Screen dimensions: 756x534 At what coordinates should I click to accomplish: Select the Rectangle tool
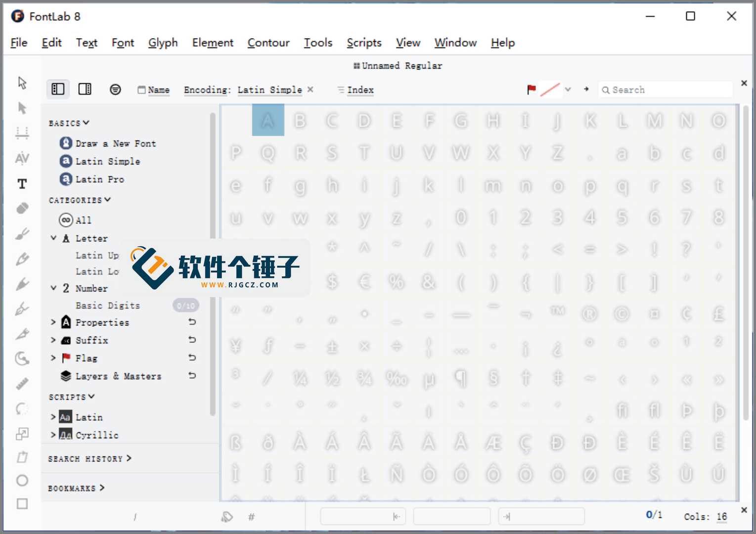[22, 503]
